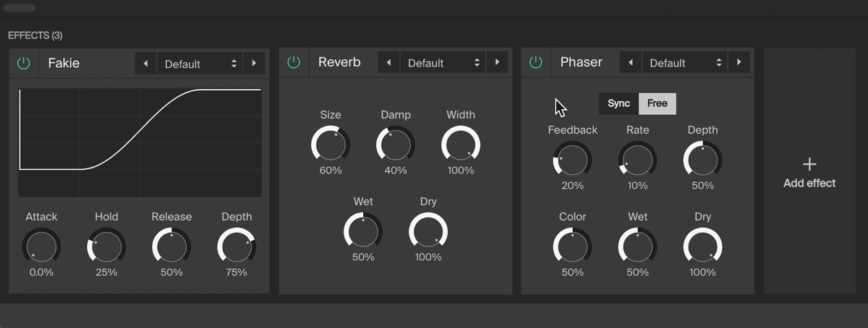
Task: Click the Fakie envelope curve display
Action: click(x=140, y=142)
